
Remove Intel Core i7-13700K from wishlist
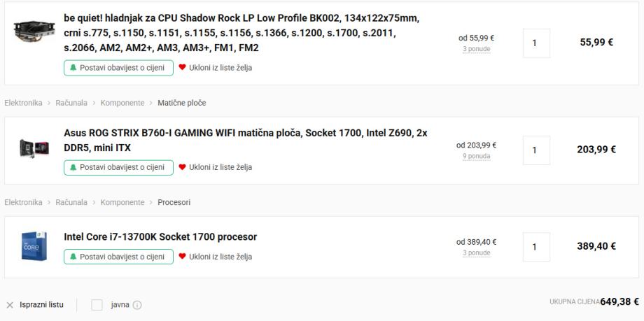click(x=216, y=257)
